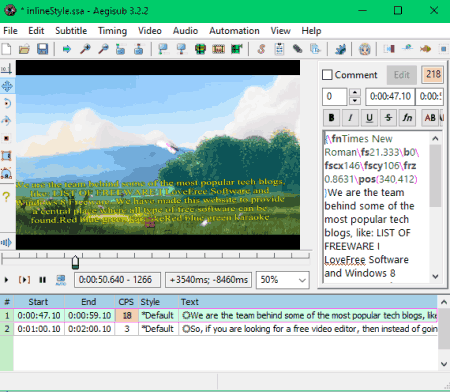Screen dimensions: 450x392
Task: Open the Video menu
Action: (x=150, y=31)
